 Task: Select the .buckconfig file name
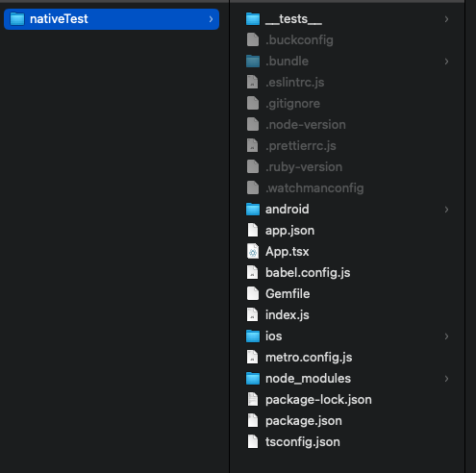tap(299, 40)
